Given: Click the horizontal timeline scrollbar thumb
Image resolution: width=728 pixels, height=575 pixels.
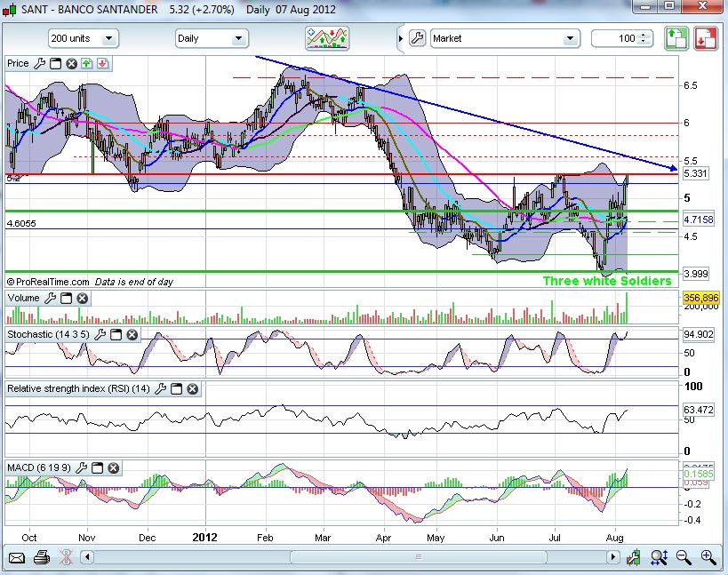Looking at the screenshot, I should pos(419,557).
